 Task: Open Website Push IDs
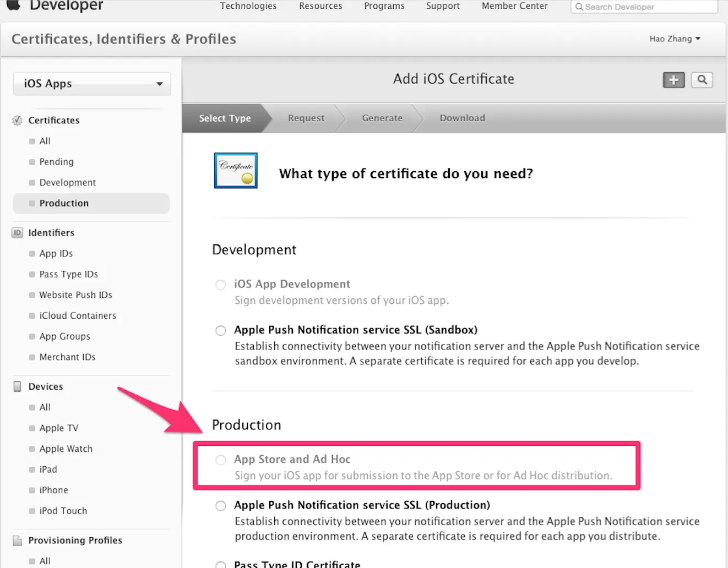[76, 295]
